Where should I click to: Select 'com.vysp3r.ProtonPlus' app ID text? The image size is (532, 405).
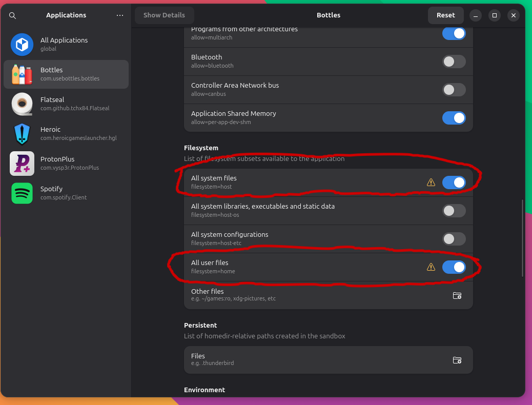click(70, 168)
